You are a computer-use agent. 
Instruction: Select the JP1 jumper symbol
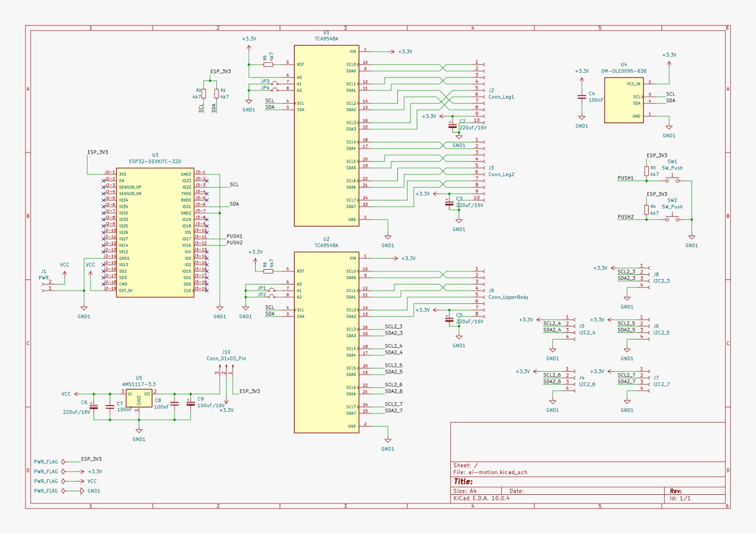point(271,290)
